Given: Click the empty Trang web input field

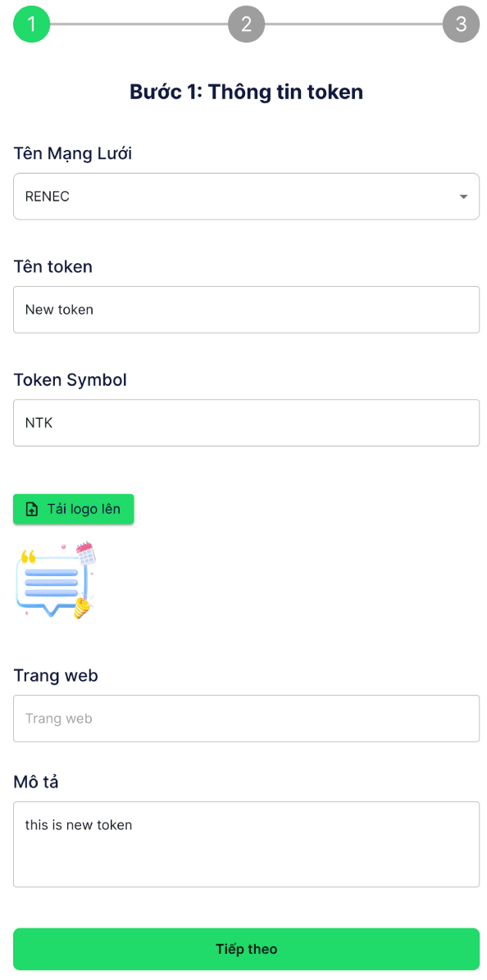Looking at the screenshot, I should click(246, 719).
